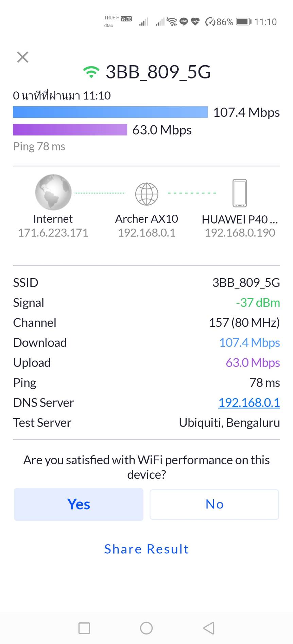Answer Yes to WiFi satisfaction question
293x644 pixels.
point(79,504)
